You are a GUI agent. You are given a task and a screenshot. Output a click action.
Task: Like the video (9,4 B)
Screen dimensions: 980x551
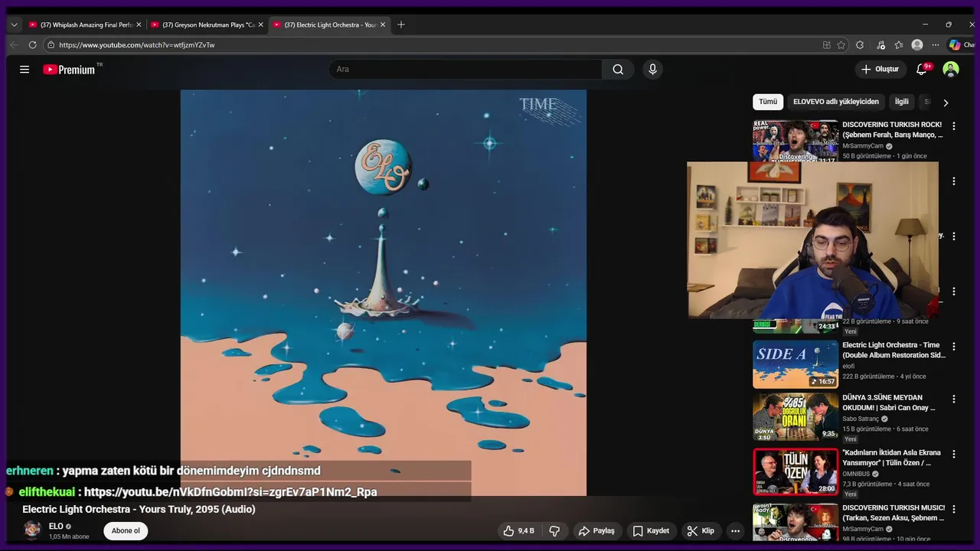(518, 530)
